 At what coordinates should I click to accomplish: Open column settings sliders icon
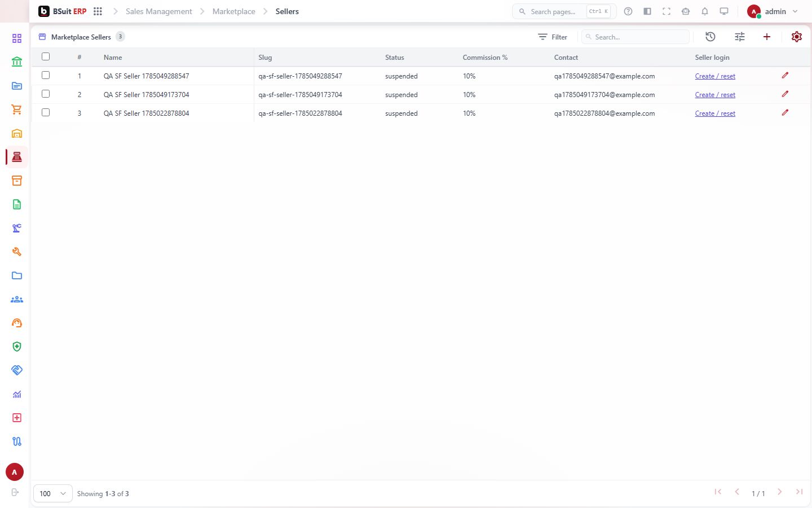coord(740,37)
